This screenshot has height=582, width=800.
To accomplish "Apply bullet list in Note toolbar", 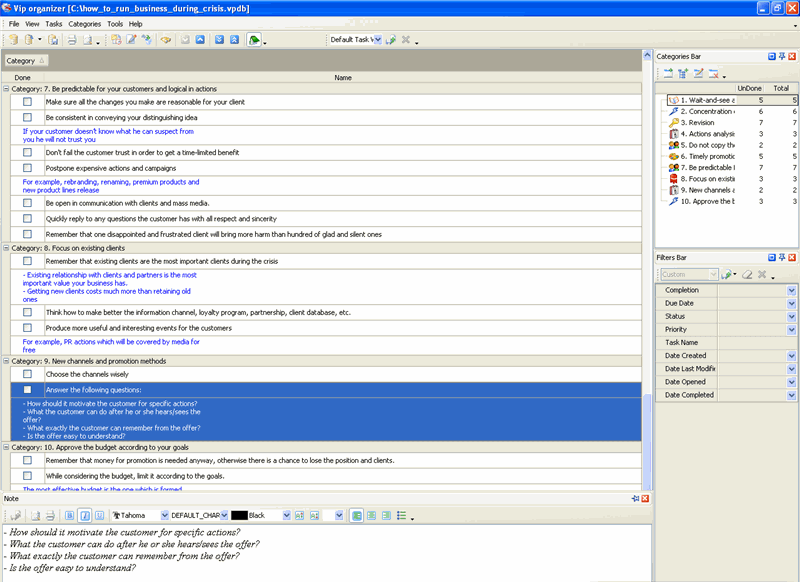I will [x=402, y=516].
